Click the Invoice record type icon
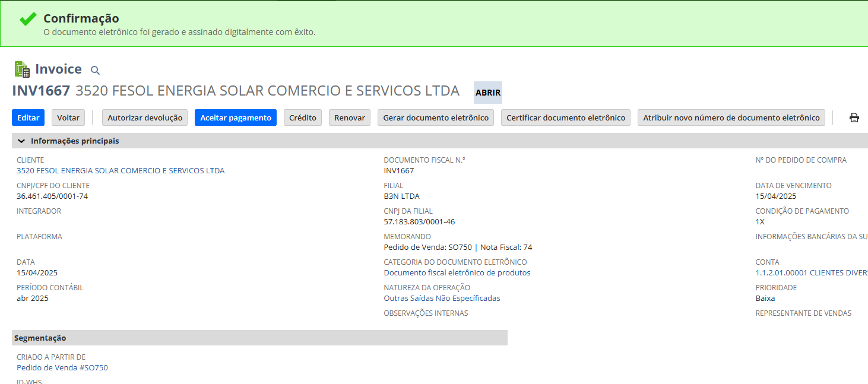The height and width of the screenshot is (384, 868). (x=22, y=69)
